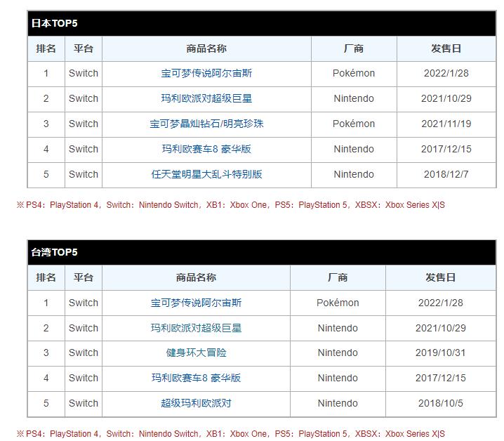Click rank number 1 in 日本TOP5 table

pos(46,73)
